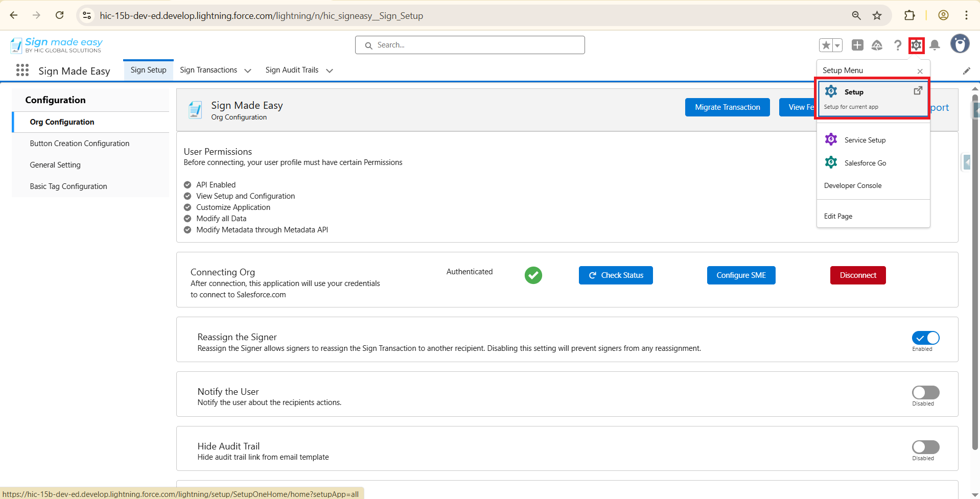Open the App Launcher grid icon
980x499 pixels.
[22, 70]
